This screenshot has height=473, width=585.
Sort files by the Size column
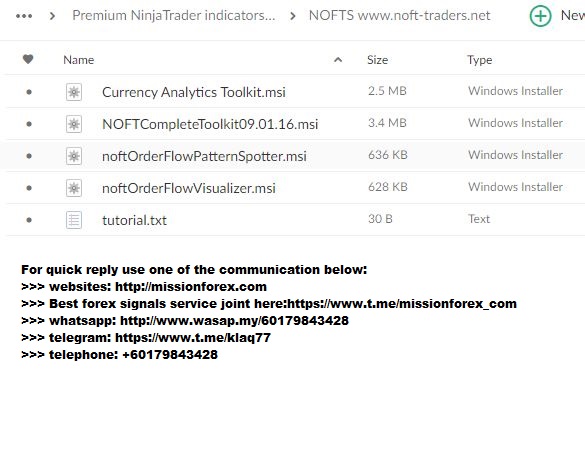pyautogui.click(x=377, y=60)
